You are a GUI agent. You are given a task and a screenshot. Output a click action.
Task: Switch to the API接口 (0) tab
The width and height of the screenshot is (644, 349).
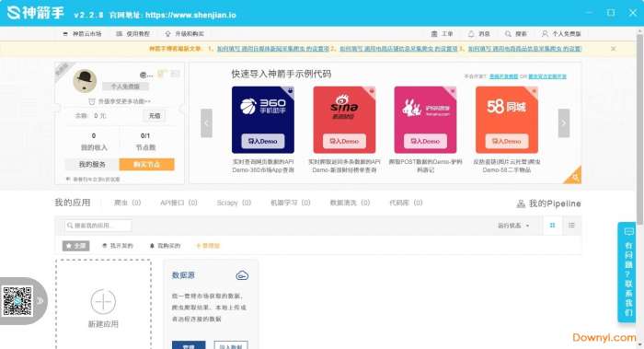[x=178, y=203]
